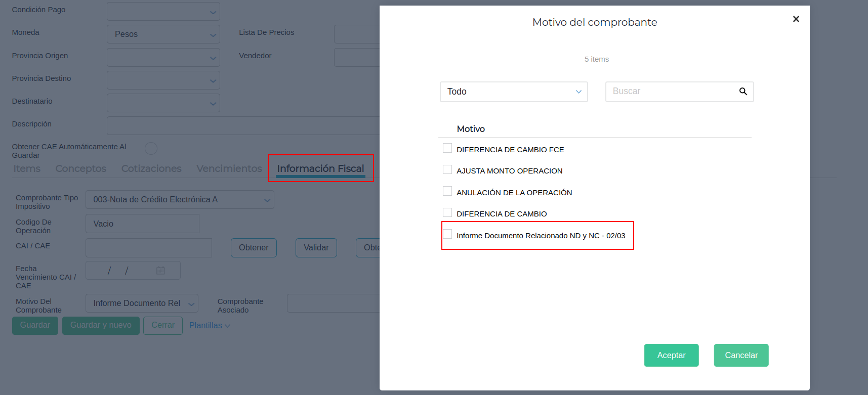
Task: Toggle Obtener CAE Automáticamente switch
Action: 151,149
